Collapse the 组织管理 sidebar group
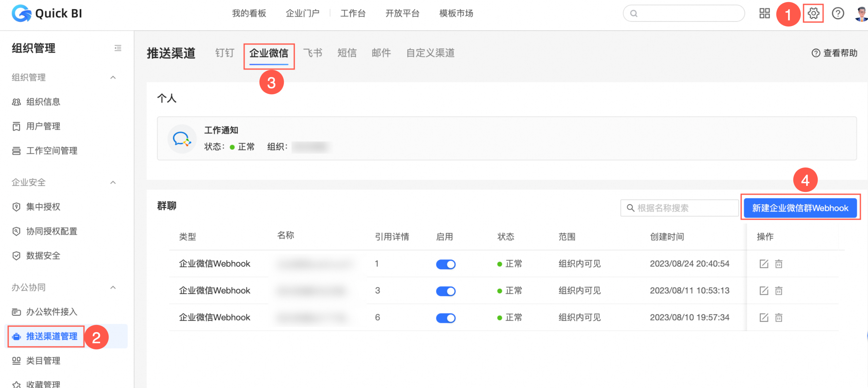The height and width of the screenshot is (388, 868). click(113, 77)
